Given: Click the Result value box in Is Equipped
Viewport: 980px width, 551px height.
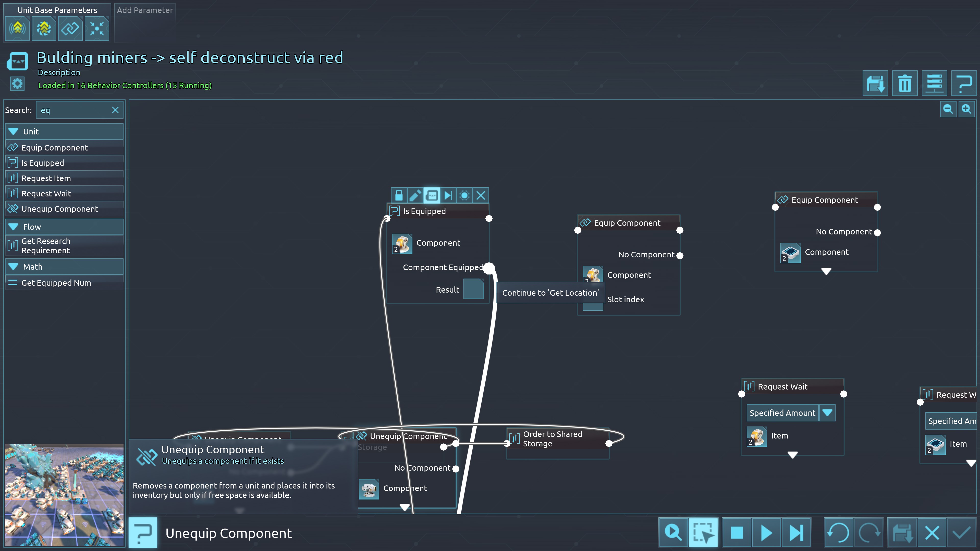Looking at the screenshot, I should [x=473, y=289].
